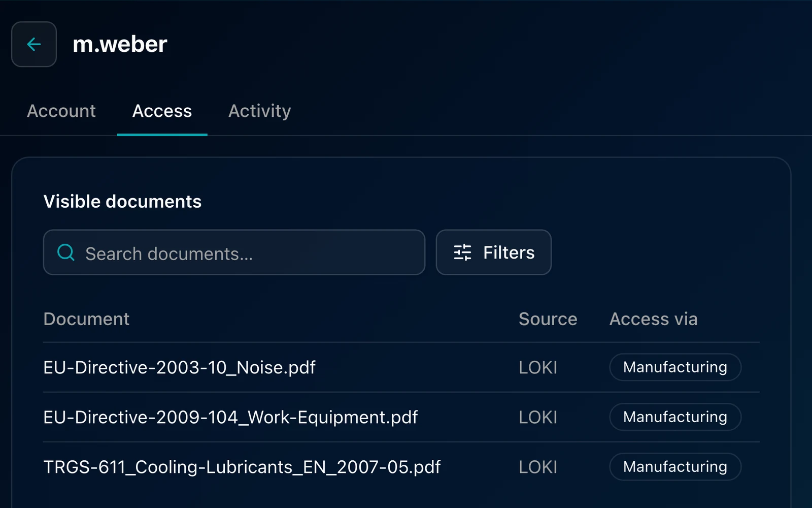This screenshot has width=812, height=508.
Task: Click LOKI source for Work-Equipment.pdf row
Action: click(x=538, y=417)
